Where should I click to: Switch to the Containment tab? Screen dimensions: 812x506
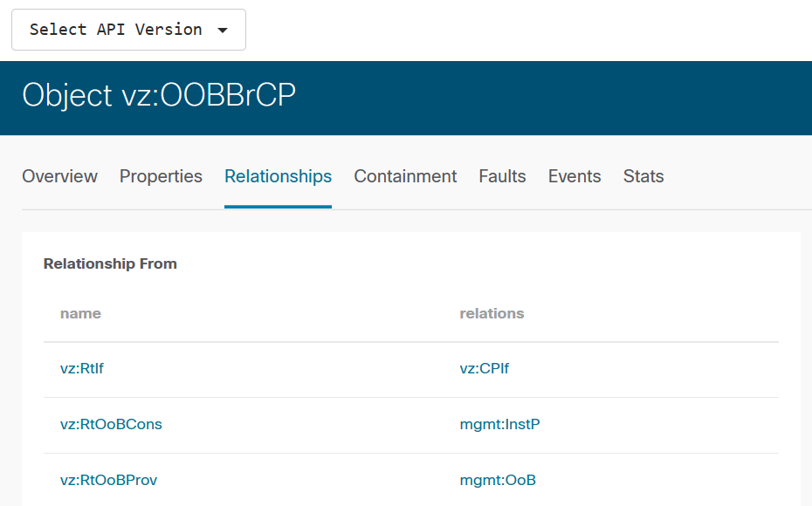[x=405, y=176]
